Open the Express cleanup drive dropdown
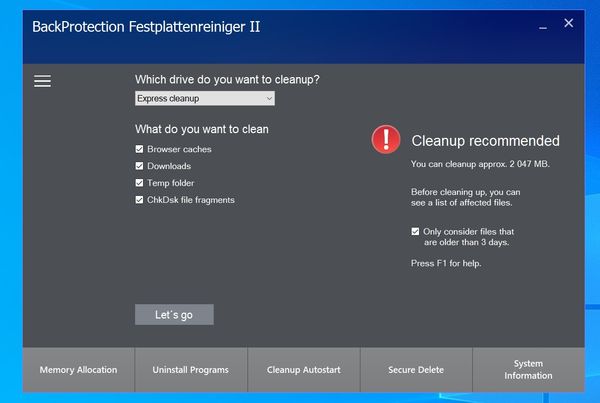 205,98
